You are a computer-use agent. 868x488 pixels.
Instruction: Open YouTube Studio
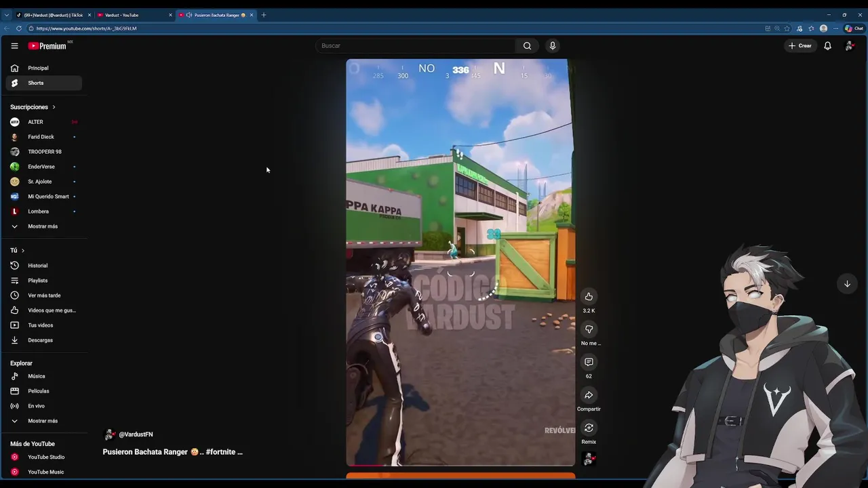pos(44,457)
